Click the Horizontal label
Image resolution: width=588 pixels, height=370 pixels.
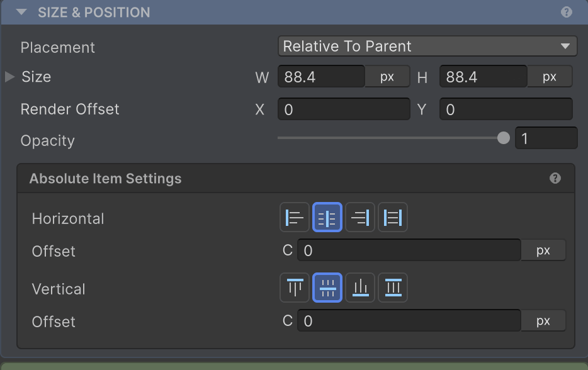coord(68,218)
